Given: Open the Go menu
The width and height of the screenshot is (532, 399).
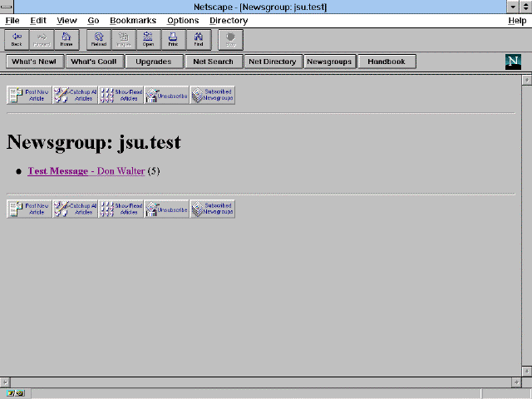Looking at the screenshot, I should click(x=93, y=21).
